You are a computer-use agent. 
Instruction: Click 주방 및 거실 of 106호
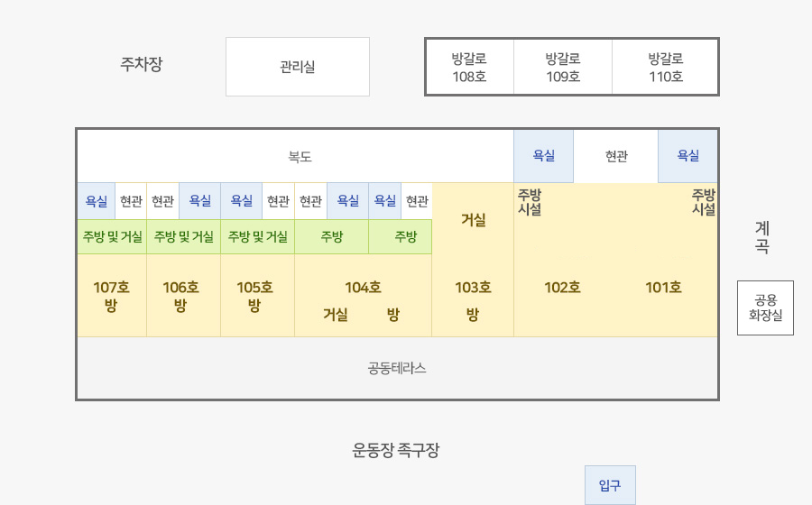point(184,236)
